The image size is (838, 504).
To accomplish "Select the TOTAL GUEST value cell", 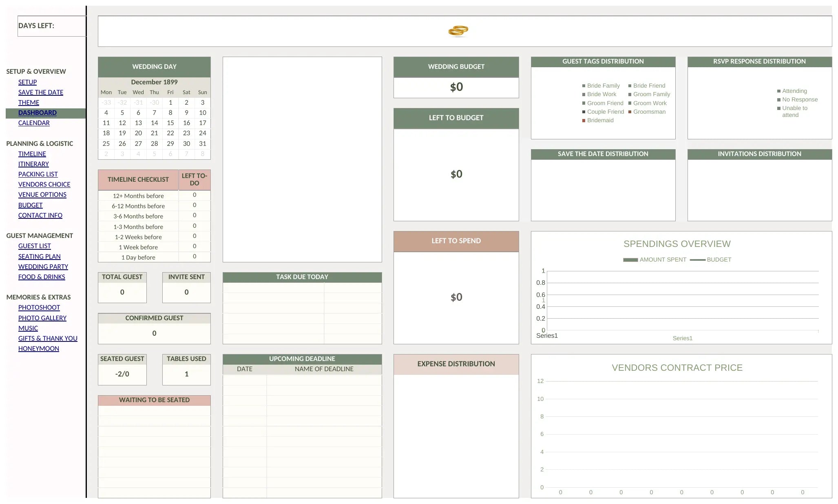I will [x=122, y=292].
